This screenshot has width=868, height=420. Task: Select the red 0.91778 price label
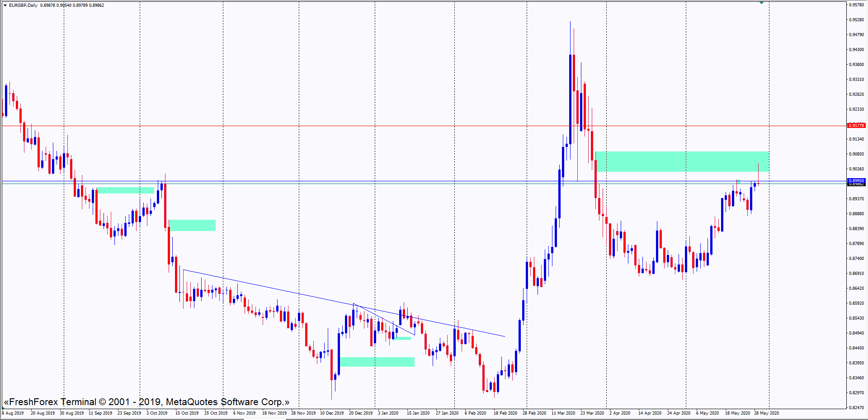click(x=856, y=126)
